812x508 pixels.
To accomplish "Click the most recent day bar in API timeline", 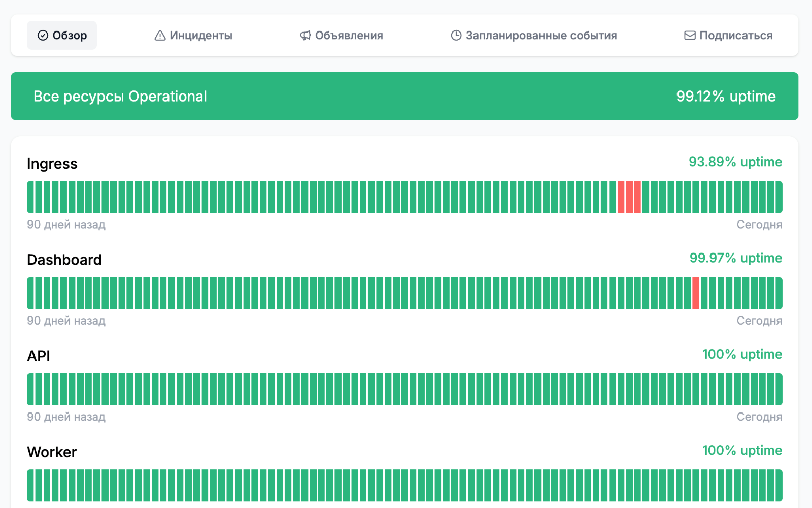I will pos(779,389).
